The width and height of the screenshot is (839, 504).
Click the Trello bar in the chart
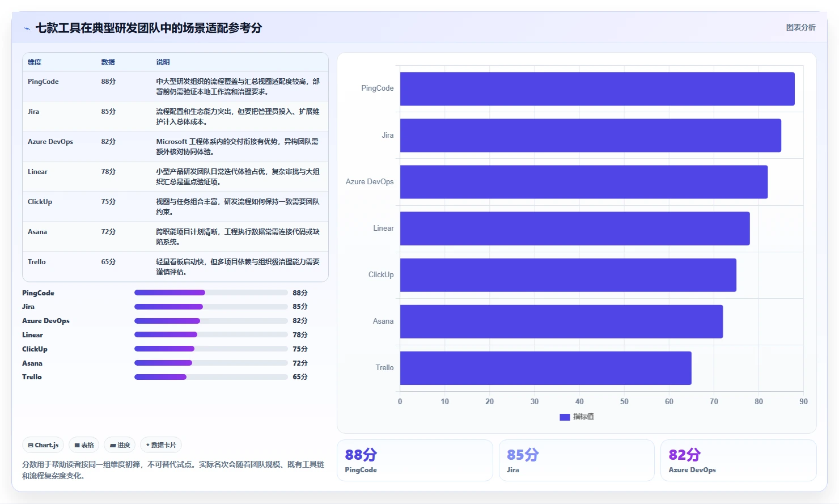(x=545, y=368)
